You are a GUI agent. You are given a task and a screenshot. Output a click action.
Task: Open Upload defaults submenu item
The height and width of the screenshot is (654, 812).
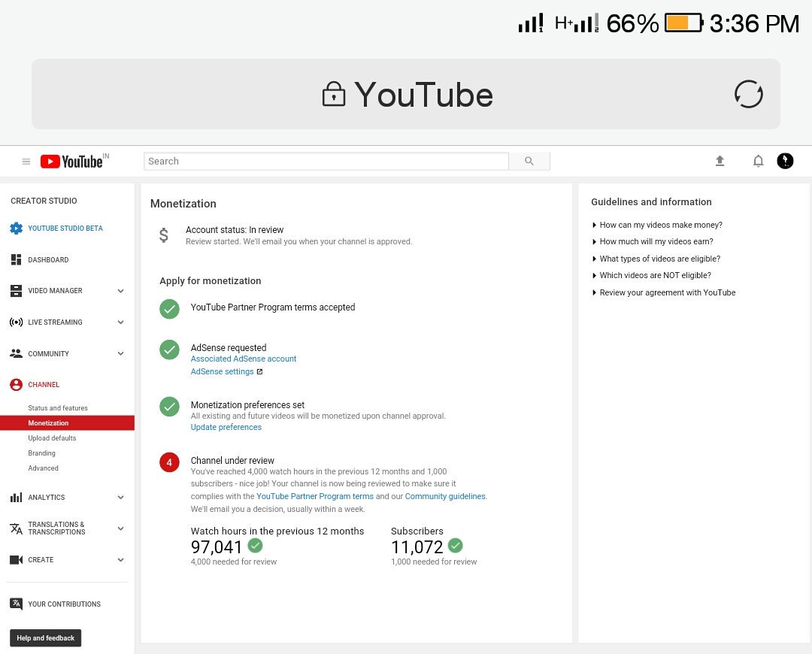click(52, 438)
